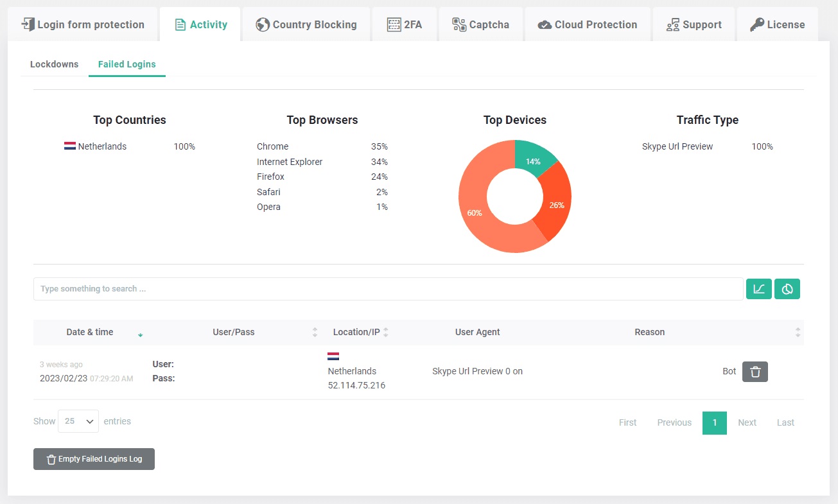The image size is (838, 504).
Task: Switch to Country Blocking tab
Action: 306,24
